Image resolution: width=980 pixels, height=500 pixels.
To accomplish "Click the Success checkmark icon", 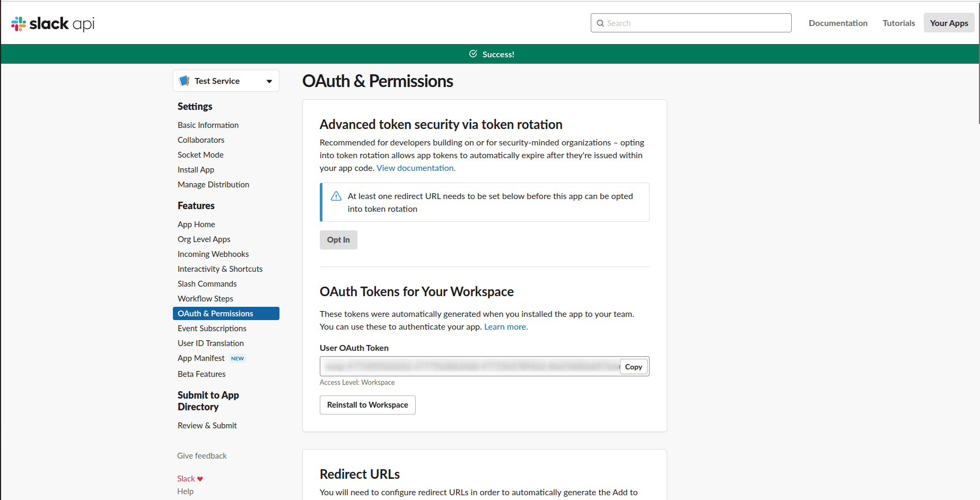I will [473, 54].
